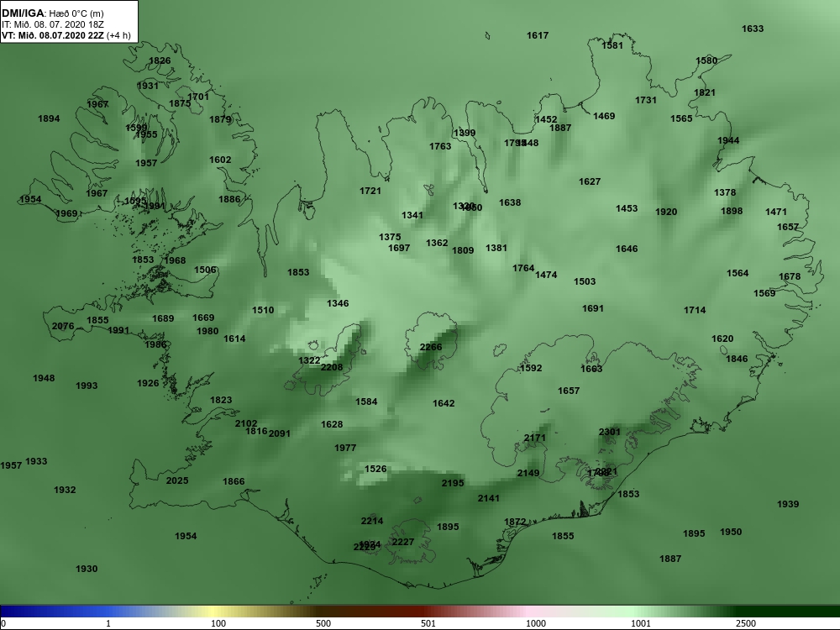Click the 1322 height value
Viewport: 840px width, 630px height.
point(309,360)
